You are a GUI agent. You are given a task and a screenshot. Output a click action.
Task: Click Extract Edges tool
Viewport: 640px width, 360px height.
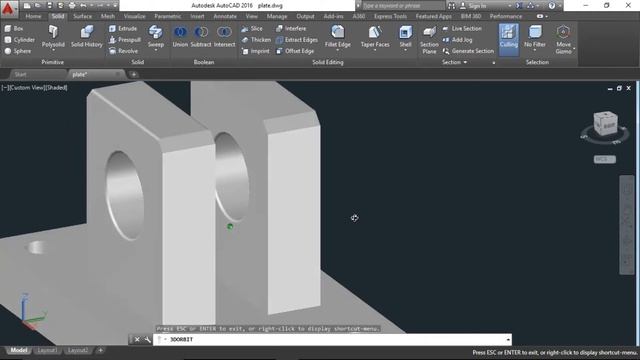(x=297, y=40)
